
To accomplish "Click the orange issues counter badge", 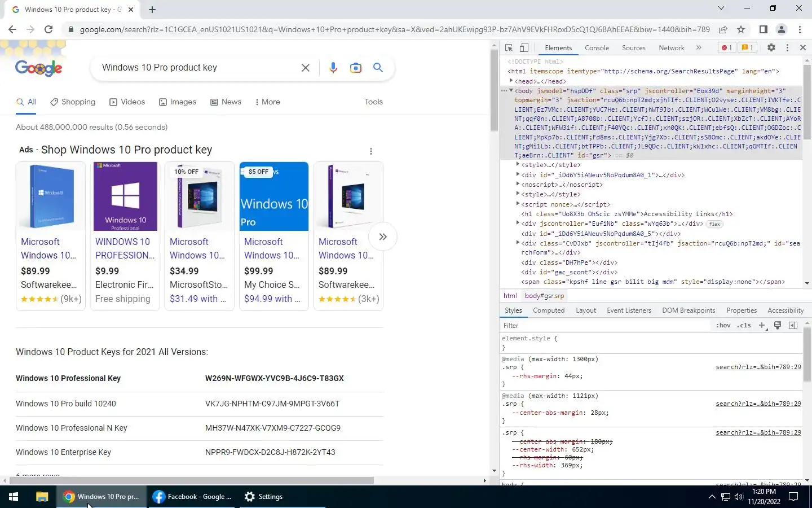I will point(747,48).
